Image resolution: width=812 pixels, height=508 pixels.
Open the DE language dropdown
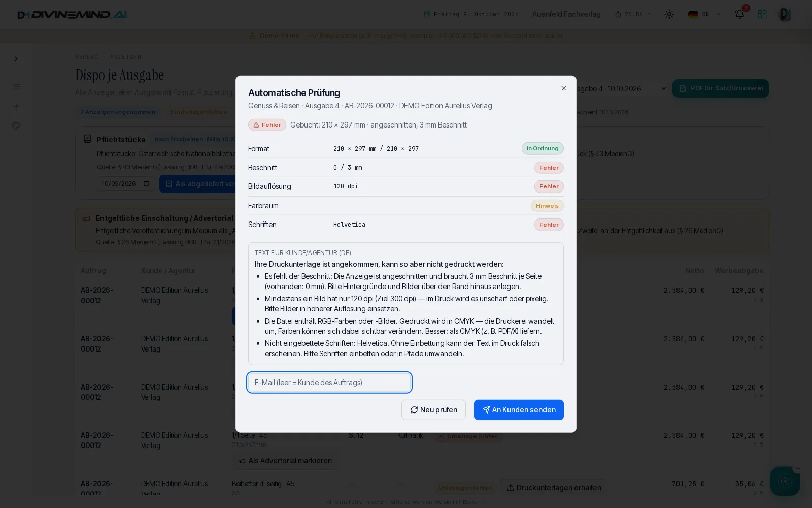point(704,14)
